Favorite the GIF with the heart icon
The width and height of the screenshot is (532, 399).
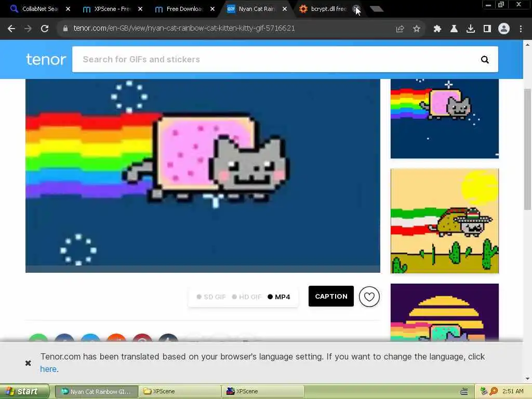tap(369, 297)
